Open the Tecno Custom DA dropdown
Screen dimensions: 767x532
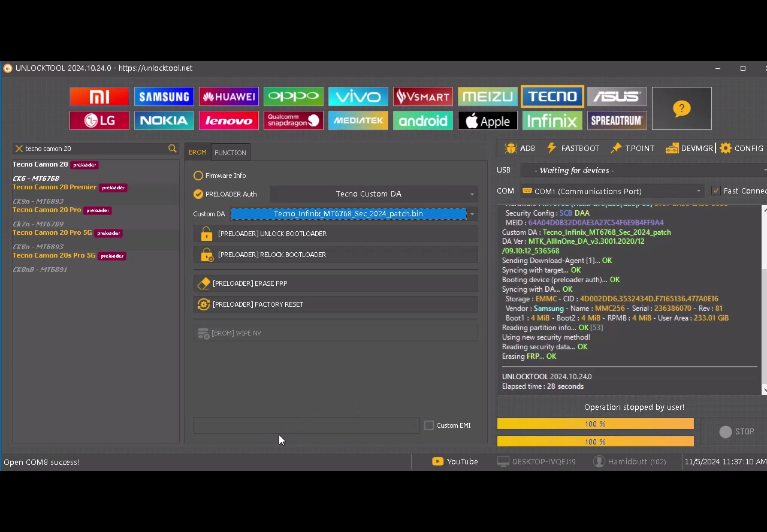click(x=373, y=194)
